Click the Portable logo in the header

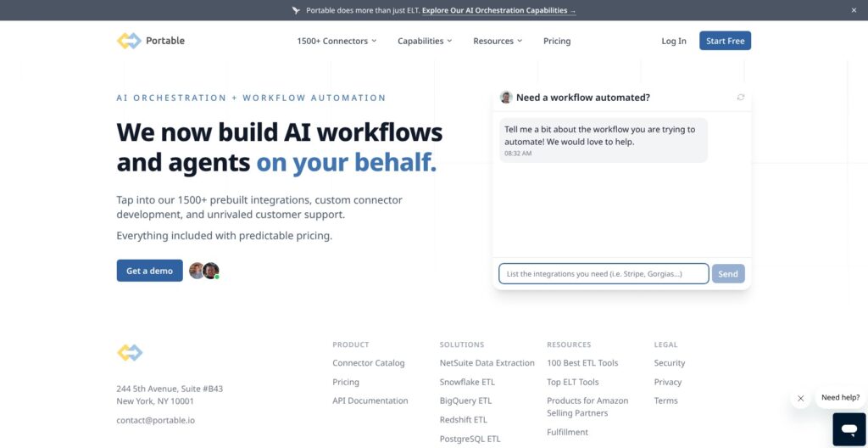pyautogui.click(x=151, y=41)
